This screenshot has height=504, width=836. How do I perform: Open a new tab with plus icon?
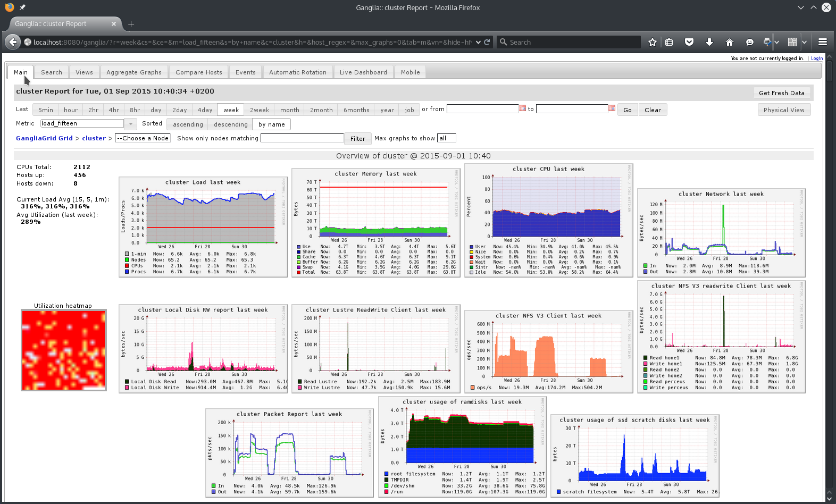[131, 24]
